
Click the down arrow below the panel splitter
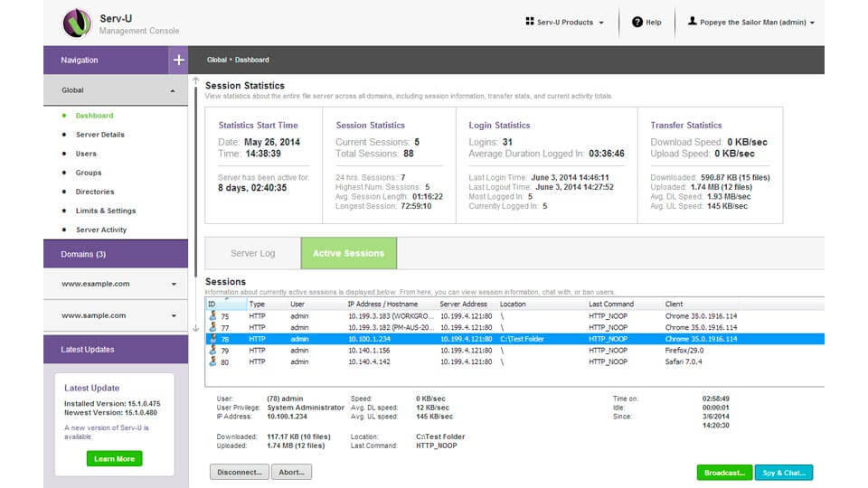click(x=195, y=328)
